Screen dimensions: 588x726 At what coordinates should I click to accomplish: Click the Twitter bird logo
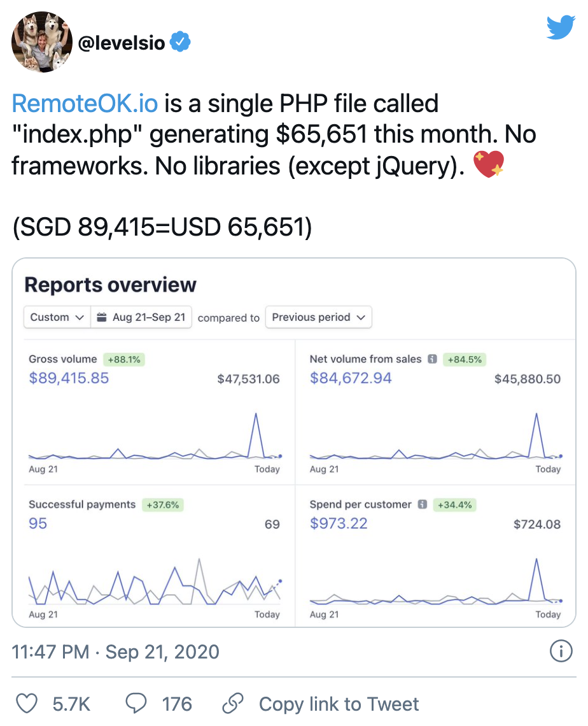[561, 27]
